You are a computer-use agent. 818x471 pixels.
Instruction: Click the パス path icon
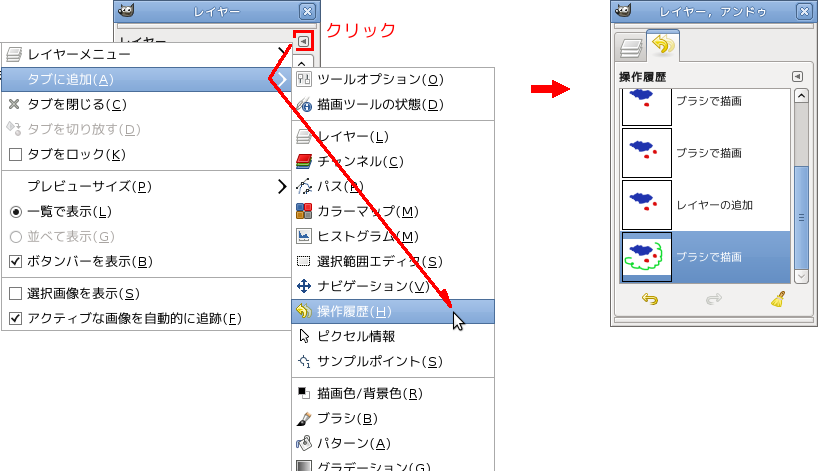[x=304, y=186]
